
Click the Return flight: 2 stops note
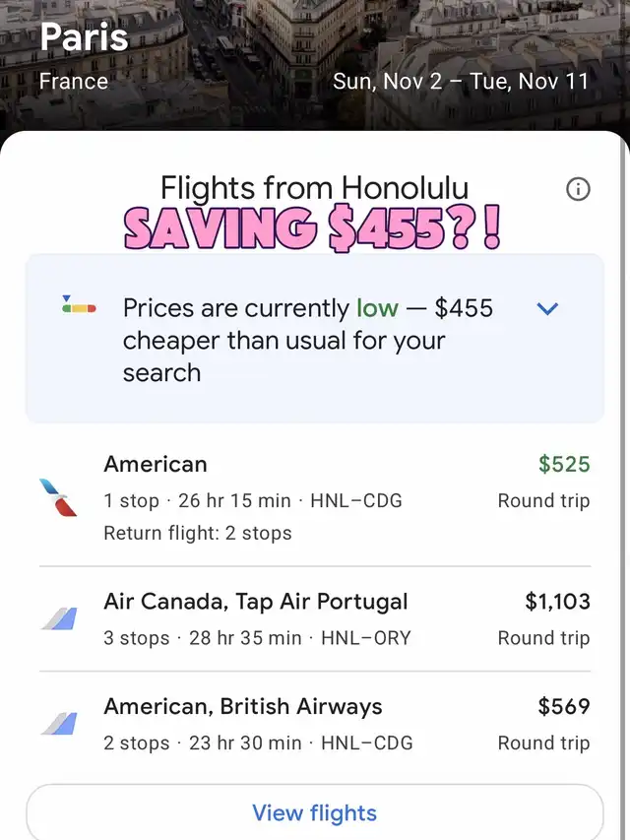198,534
